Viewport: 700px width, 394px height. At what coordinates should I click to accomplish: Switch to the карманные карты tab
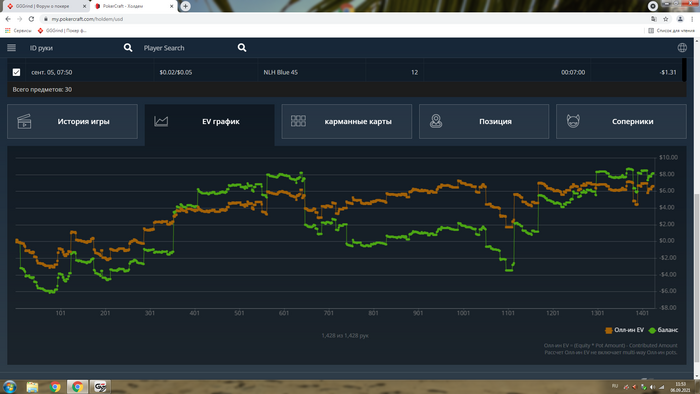click(346, 121)
